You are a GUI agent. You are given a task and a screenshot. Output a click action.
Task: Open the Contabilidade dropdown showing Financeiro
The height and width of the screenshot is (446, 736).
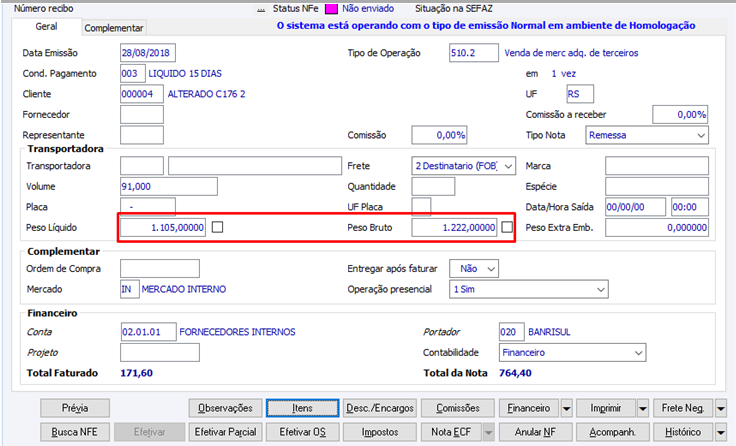572,353
